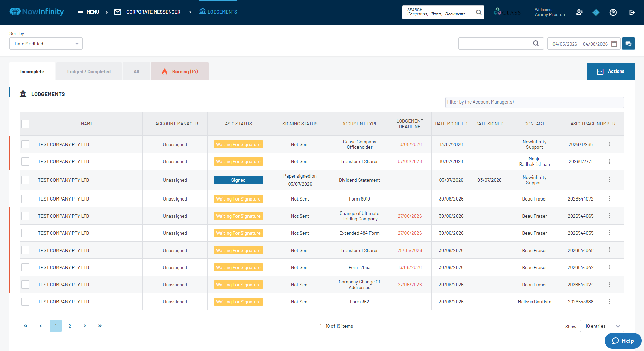Click the advanced filter icon button

pos(629,44)
